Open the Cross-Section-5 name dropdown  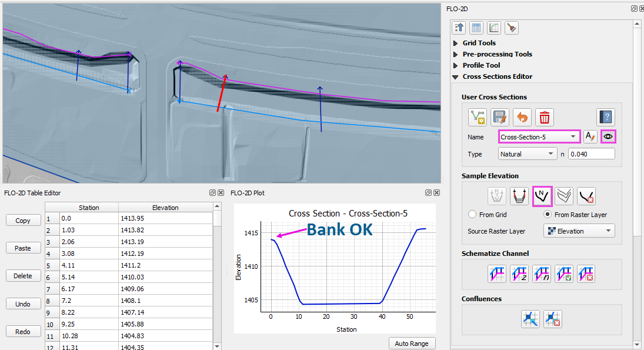tap(539, 136)
